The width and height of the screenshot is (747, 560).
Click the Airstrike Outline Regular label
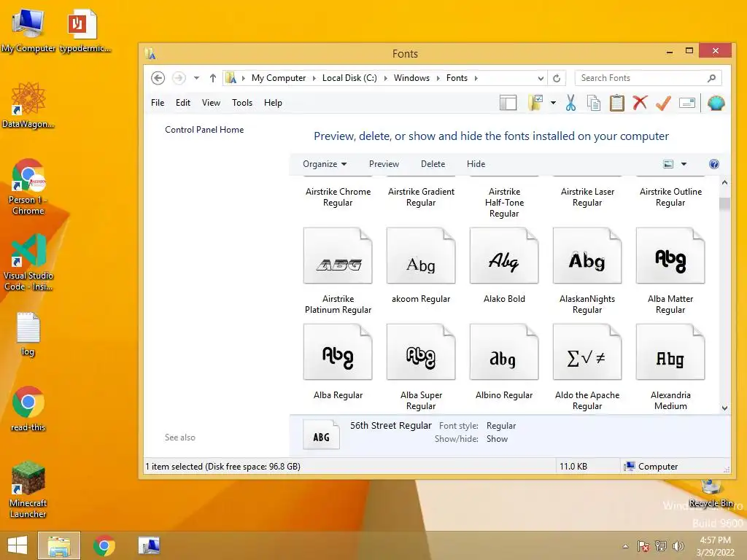tap(670, 197)
